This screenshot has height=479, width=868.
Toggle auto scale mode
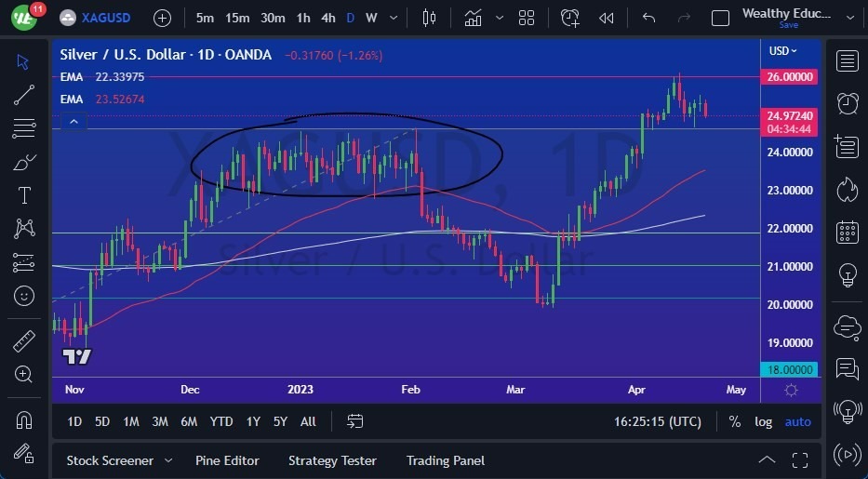797,421
